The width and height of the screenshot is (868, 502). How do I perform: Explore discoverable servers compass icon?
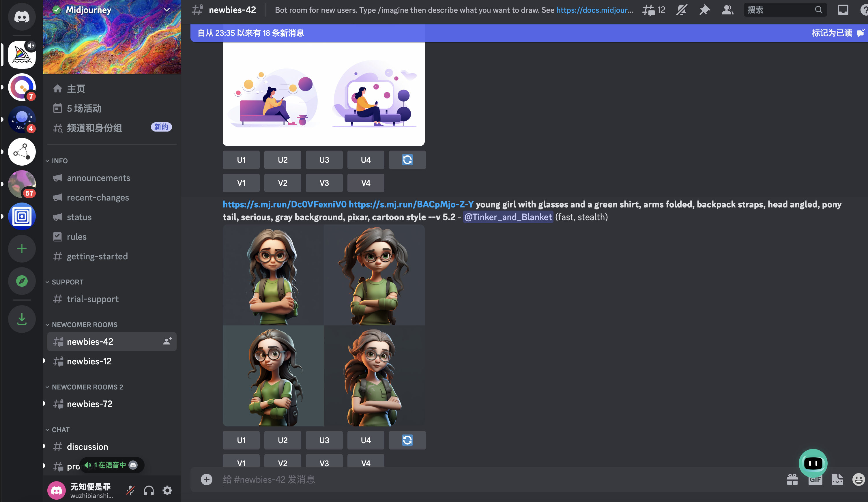[22, 281]
